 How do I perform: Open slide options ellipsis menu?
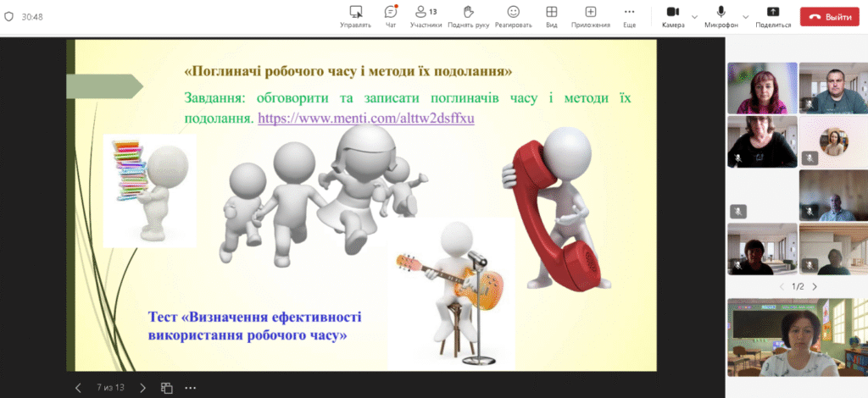point(191,388)
